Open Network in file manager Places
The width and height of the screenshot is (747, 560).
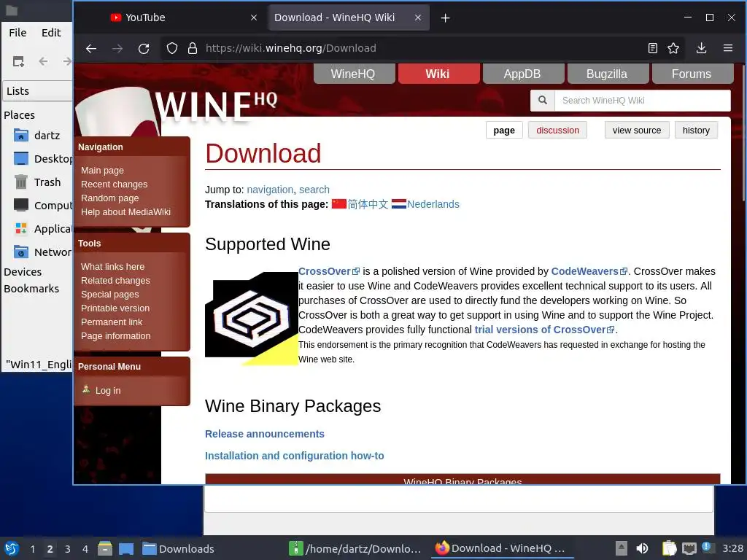click(43, 252)
